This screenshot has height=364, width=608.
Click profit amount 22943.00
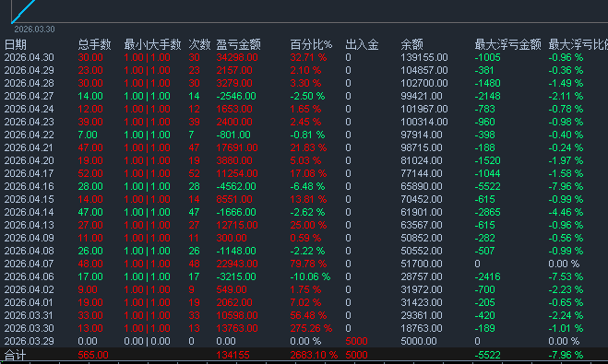click(237, 264)
